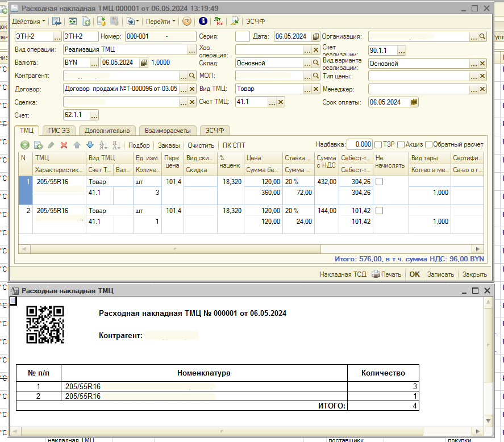Open calendar picker next to Дата field
504x442 pixels.
[316, 36]
